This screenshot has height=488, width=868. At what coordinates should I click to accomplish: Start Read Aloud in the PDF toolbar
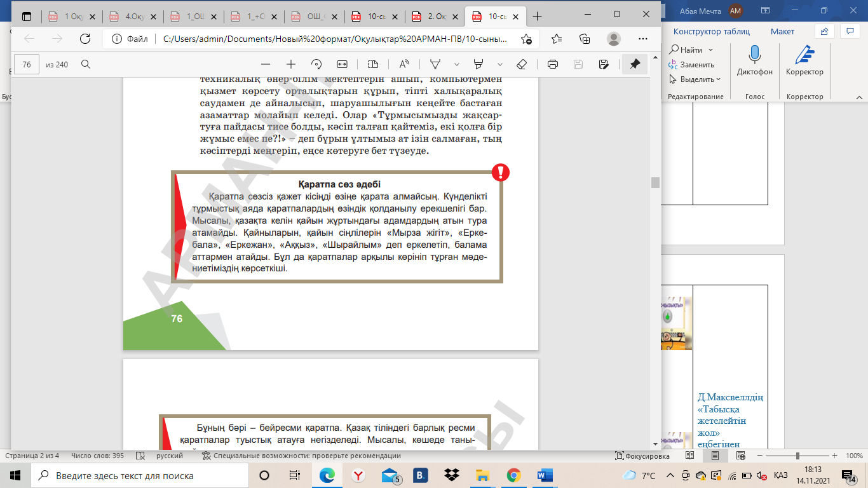pos(404,64)
